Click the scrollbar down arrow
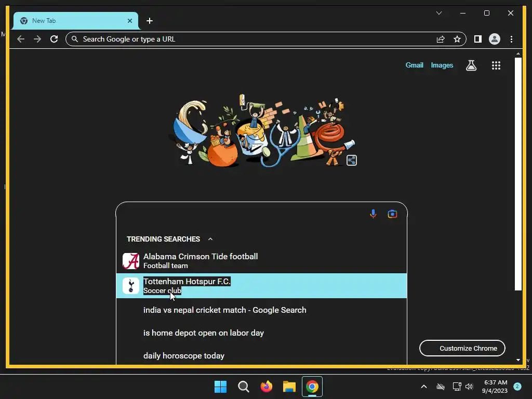 click(x=518, y=360)
